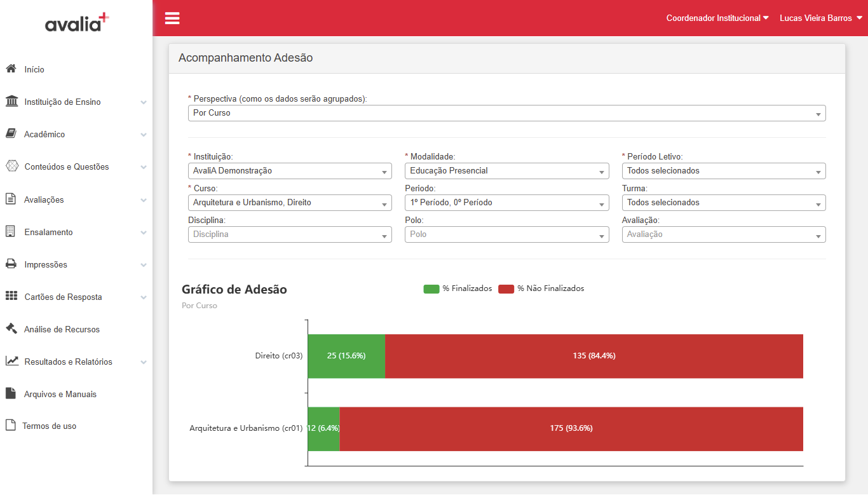Toggle the hamburger sidebar menu icon
The width and height of the screenshot is (868, 495).
172,18
